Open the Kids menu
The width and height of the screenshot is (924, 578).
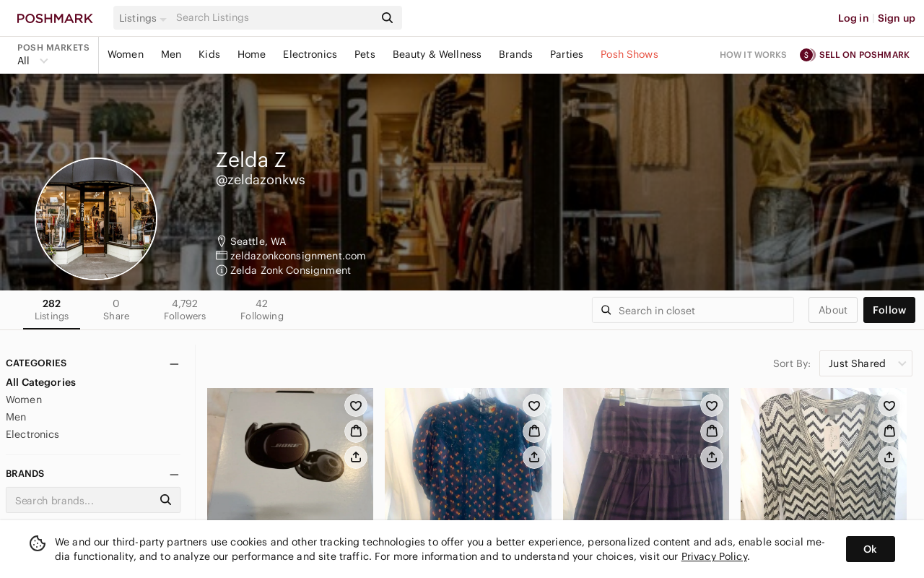click(209, 54)
